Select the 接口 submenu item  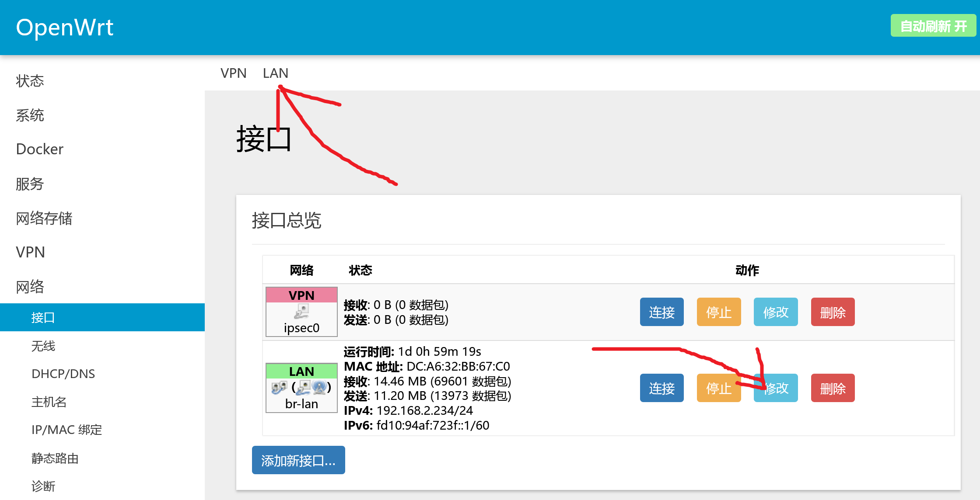coord(102,317)
